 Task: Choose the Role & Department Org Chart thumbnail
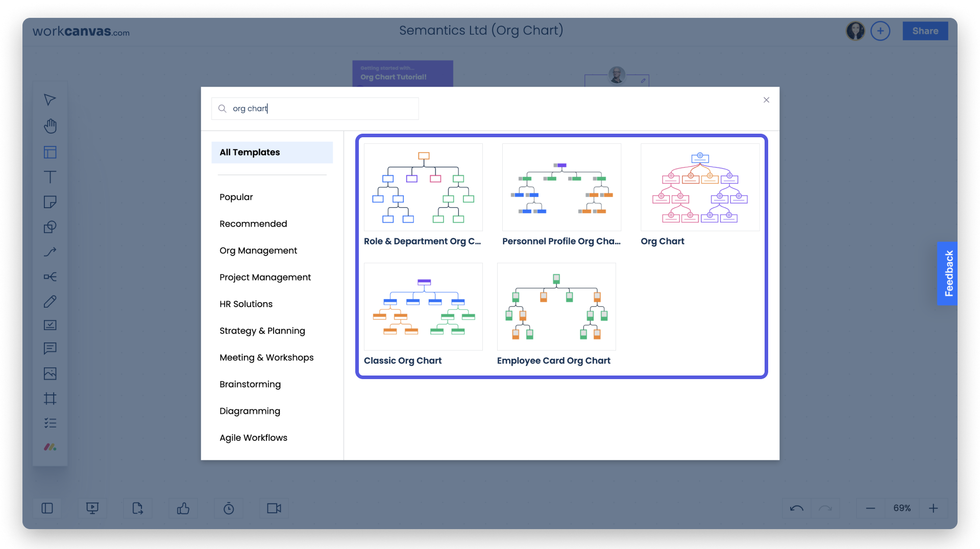click(x=423, y=187)
